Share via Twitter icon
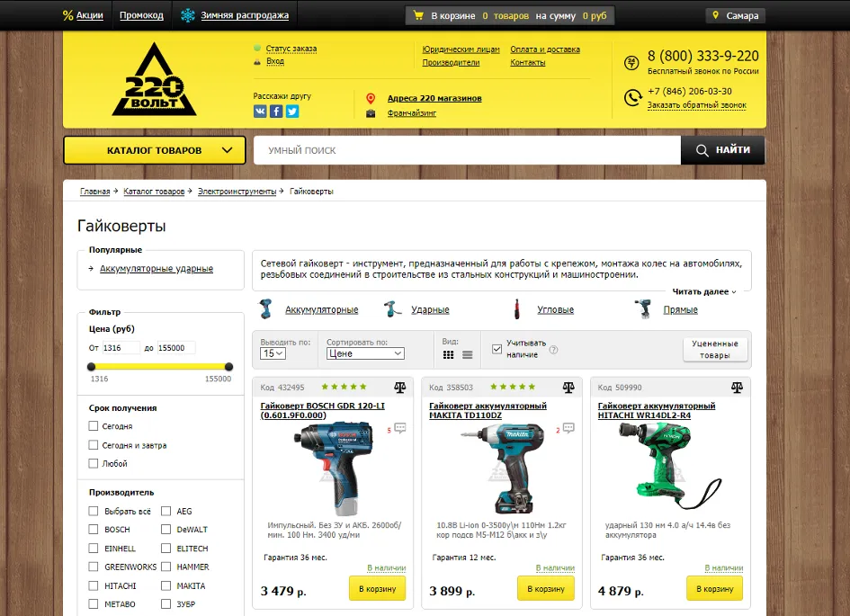The width and height of the screenshot is (850, 616). click(292, 112)
